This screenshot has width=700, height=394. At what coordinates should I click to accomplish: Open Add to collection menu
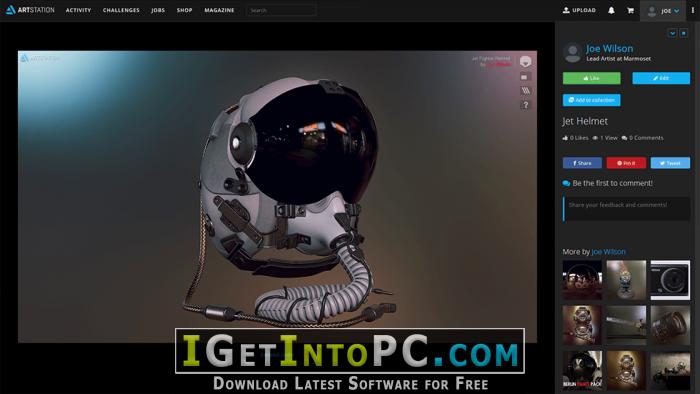(592, 100)
